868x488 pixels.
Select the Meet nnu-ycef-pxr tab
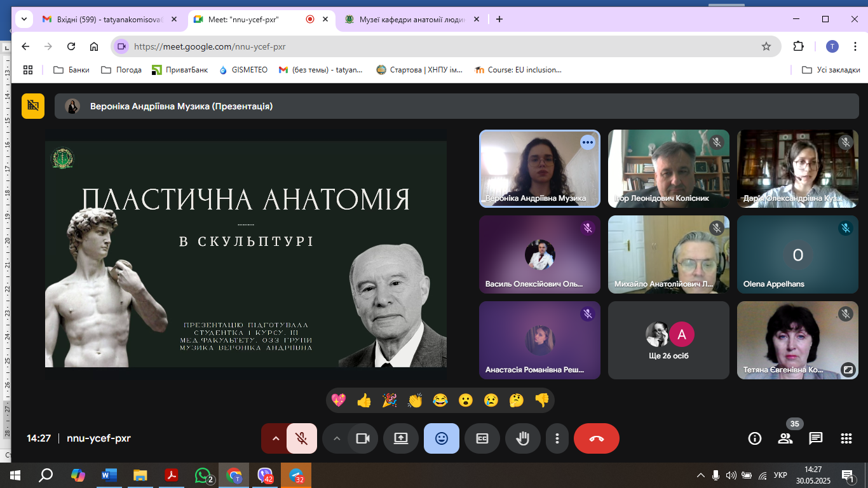pyautogui.click(x=262, y=19)
